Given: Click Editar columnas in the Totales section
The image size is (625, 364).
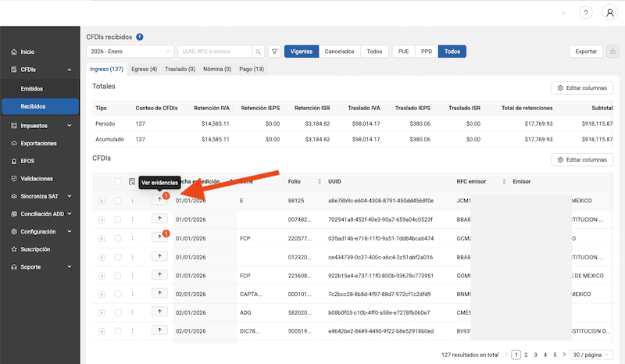Looking at the screenshot, I should click(582, 88).
